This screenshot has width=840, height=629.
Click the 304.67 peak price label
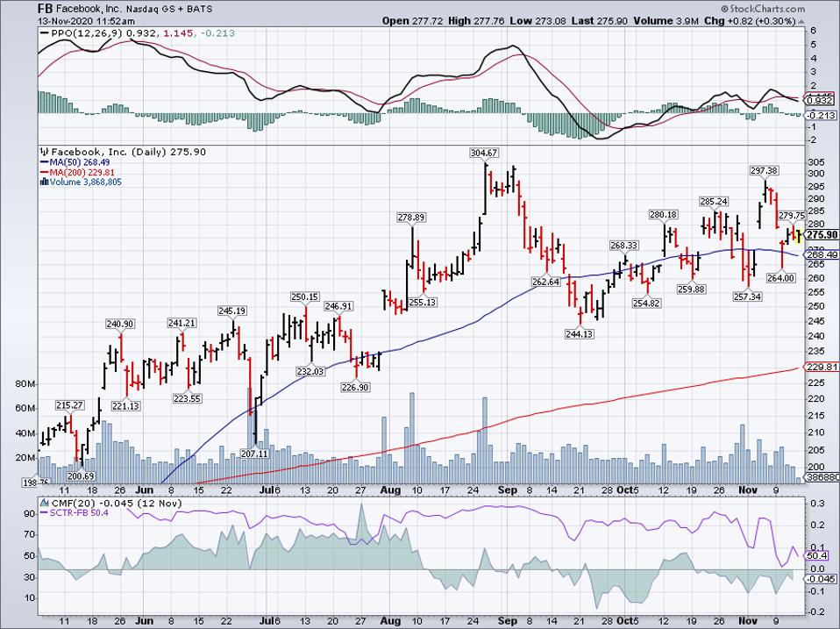point(484,153)
